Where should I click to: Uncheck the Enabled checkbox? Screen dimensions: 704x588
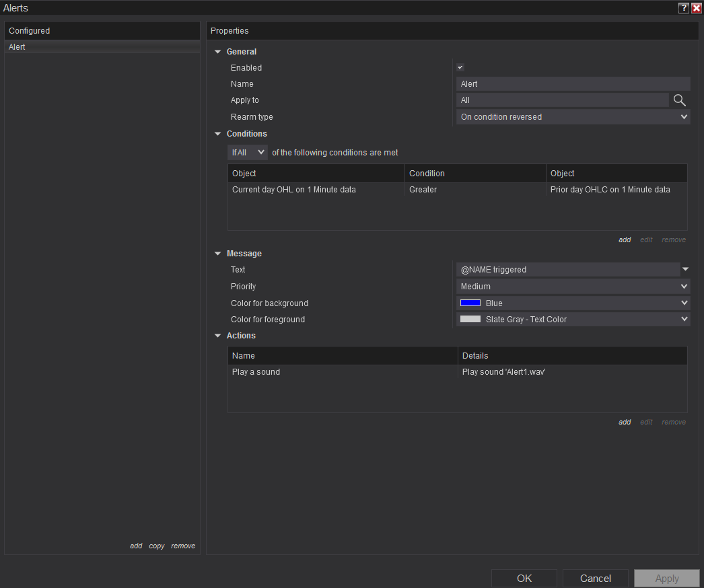(460, 67)
